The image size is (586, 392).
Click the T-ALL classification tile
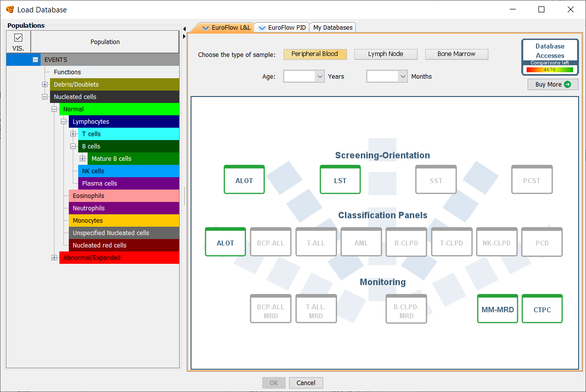[x=316, y=242]
